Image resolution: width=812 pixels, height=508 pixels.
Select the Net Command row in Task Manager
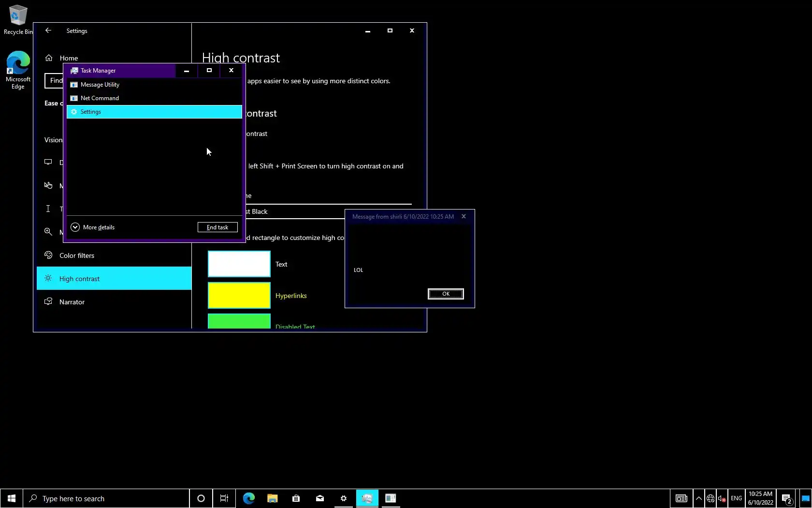point(154,98)
